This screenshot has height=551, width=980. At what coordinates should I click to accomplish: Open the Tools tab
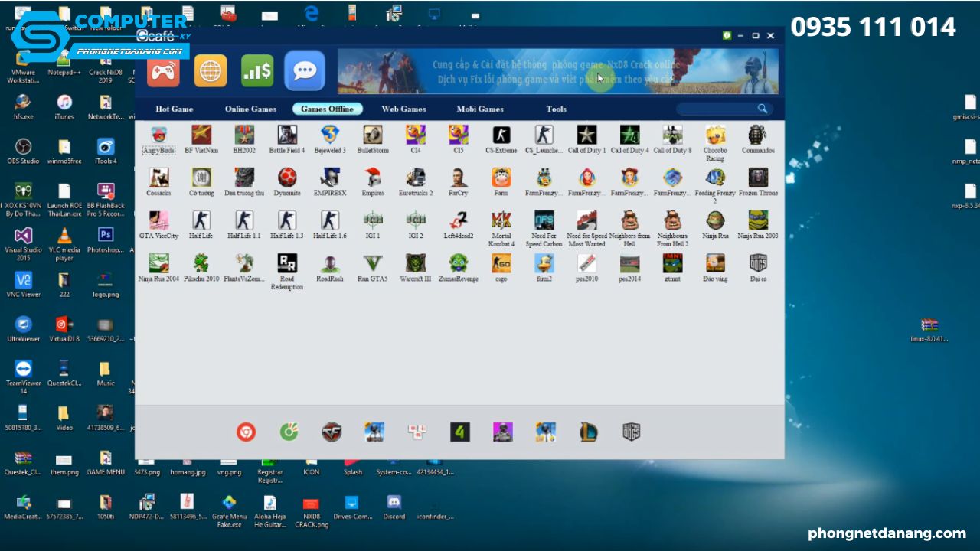[556, 109]
